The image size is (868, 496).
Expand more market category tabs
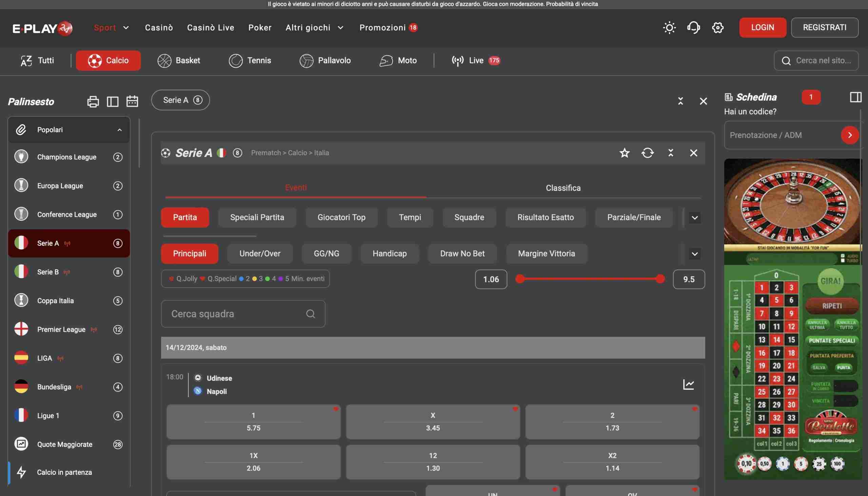click(694, 218)
